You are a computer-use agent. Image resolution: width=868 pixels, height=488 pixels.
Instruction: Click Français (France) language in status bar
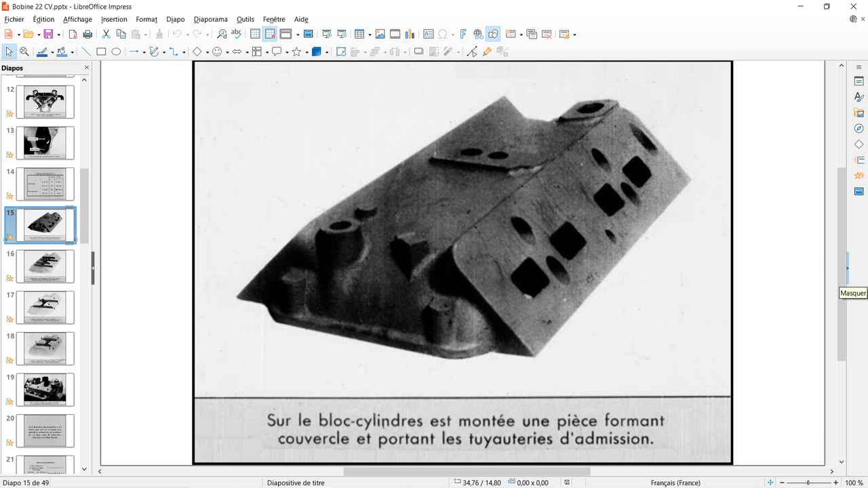[675, 483]
